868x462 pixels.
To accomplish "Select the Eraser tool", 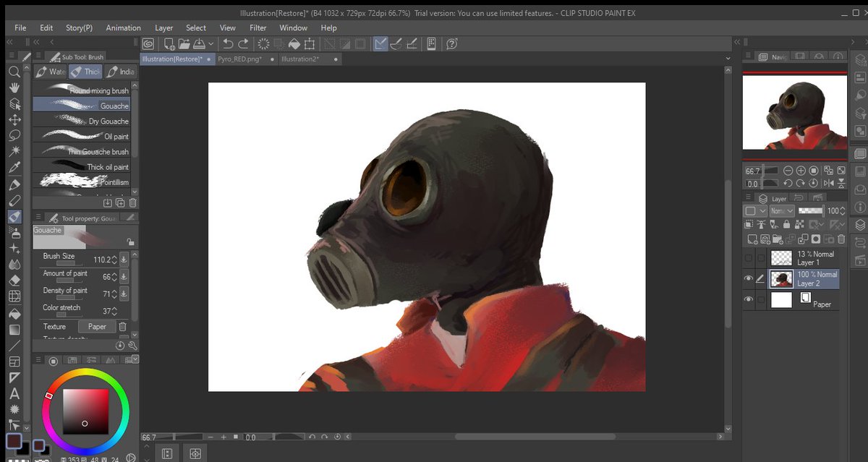I will click(14, 280).
